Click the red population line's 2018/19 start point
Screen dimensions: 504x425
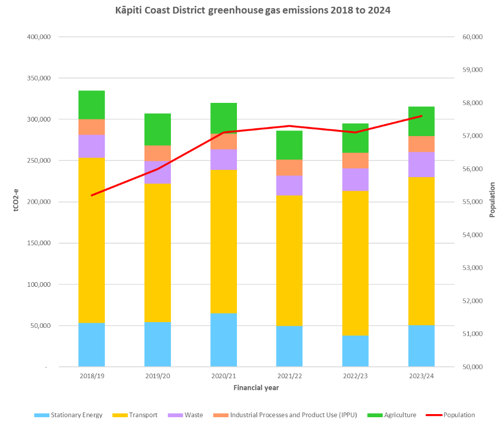pyautogui.click(x=92, y=195)
